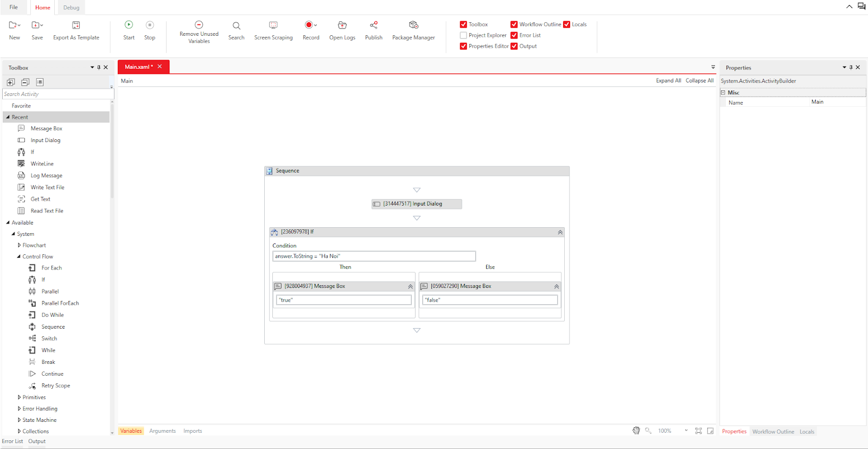Toggle the Output checkbox

tap(514, 46)
